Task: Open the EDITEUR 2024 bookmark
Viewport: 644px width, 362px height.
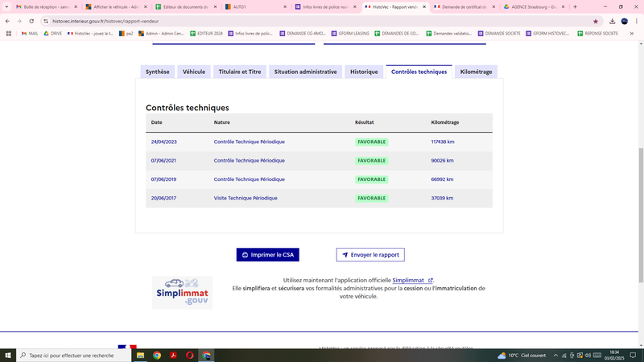Action: coord(206,34)
